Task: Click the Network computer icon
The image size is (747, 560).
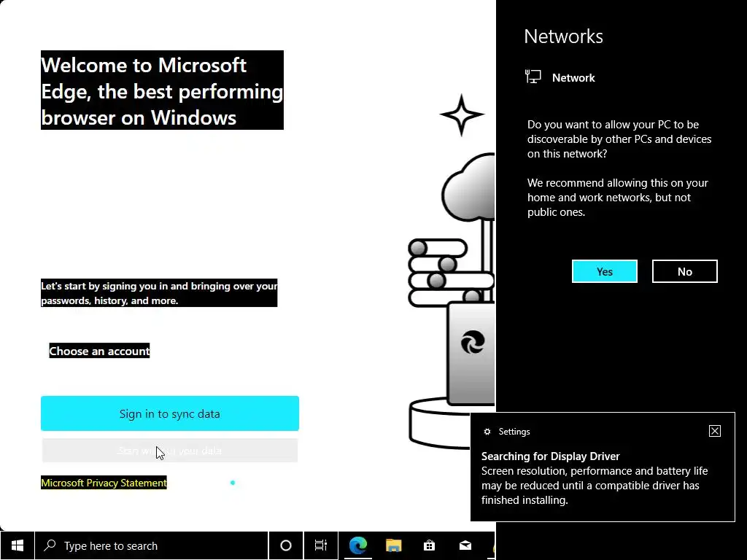Action: coord(533,76)
